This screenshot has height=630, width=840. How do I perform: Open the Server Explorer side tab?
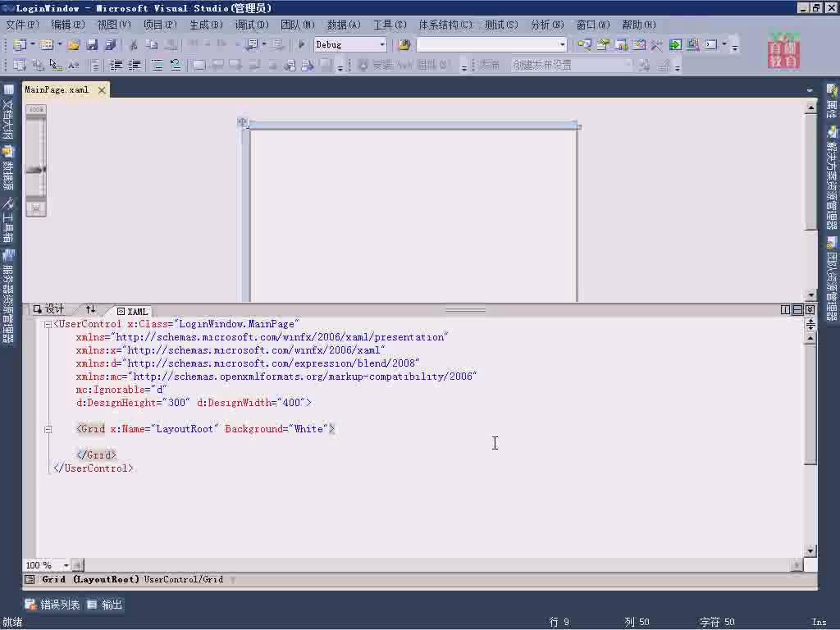tap(8, 296)
